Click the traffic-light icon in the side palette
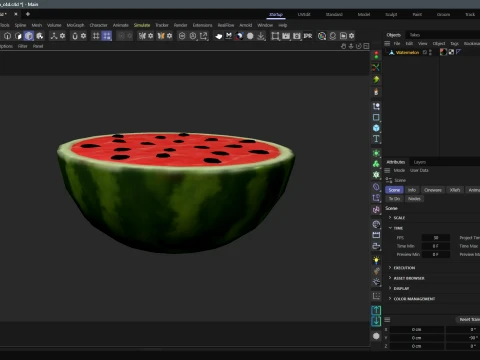480x360 pixels. pyautogui.click(x=376, y=55)
